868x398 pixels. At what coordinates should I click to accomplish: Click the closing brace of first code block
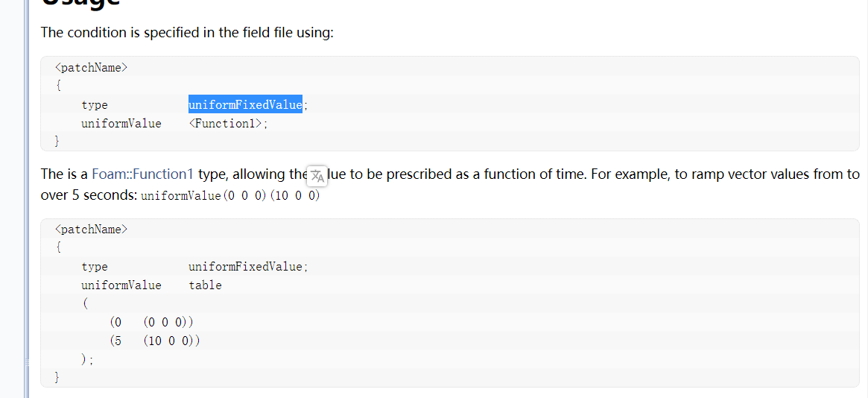pos(57,141)
